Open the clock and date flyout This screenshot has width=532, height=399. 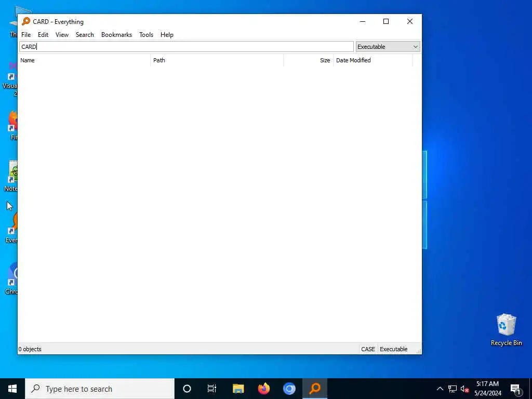487,389
